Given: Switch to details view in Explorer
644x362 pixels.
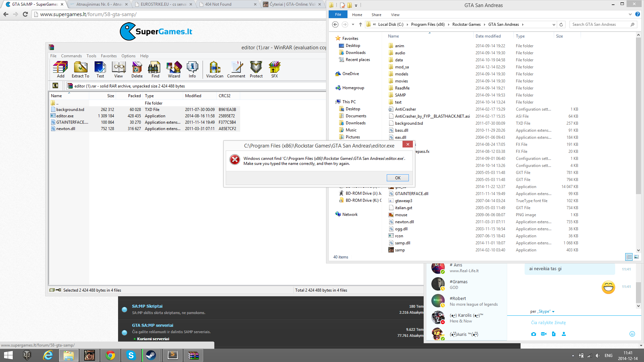Looking at the screenshot, I should pyautogui.click(x=629, y=257).
